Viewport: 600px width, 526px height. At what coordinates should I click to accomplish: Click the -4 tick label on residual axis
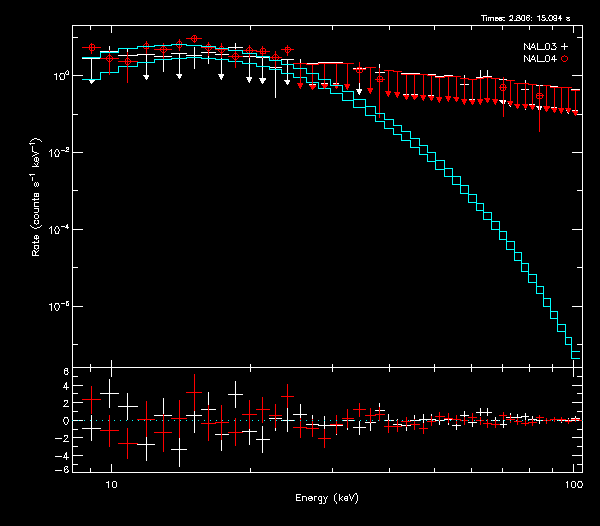(x=63, y=453)
